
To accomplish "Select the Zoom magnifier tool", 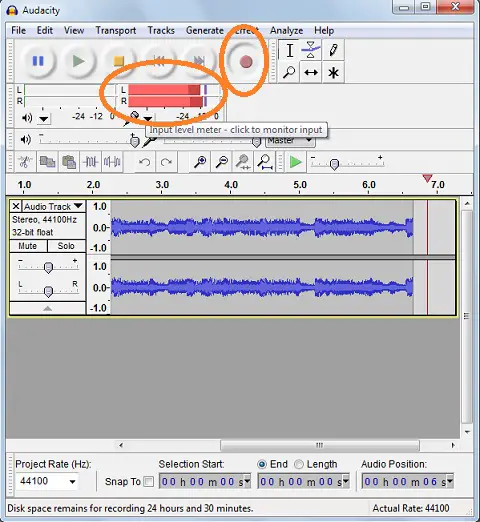I will [x=289, y=72].
